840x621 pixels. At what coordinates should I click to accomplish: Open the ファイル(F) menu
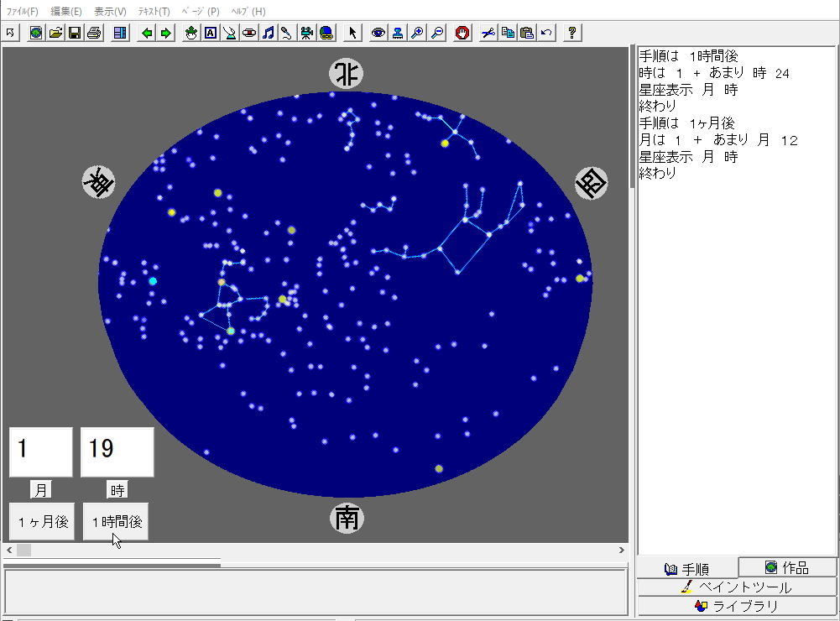pos(23,12)
